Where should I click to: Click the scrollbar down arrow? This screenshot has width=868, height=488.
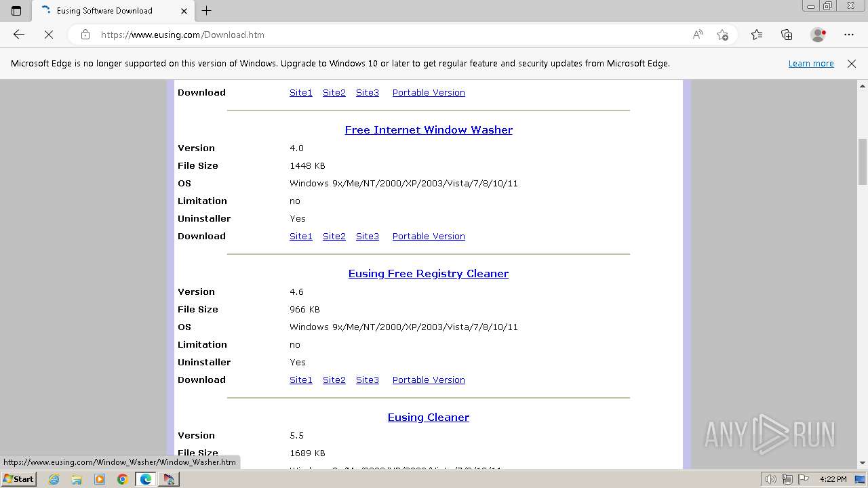[x=863, y=463]
